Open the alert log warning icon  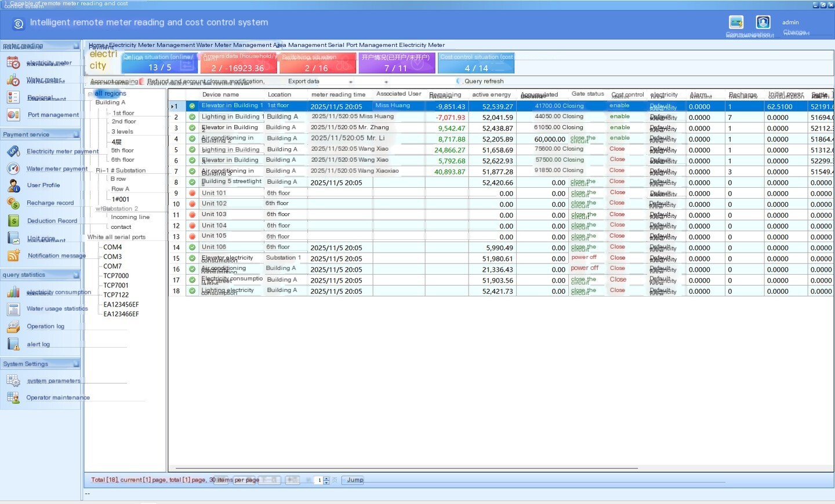[x=13, y=344]
